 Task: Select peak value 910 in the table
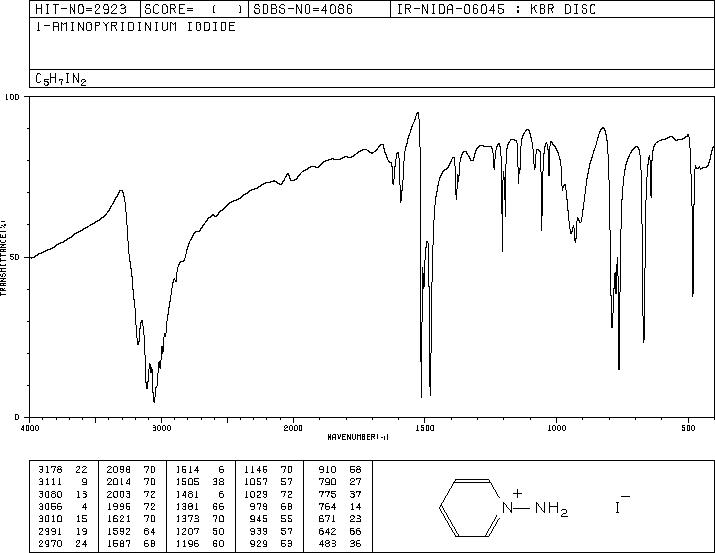pos(327,470)
